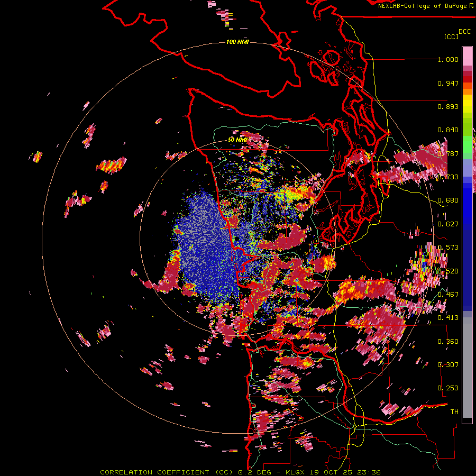Click the 0.733 legend value
The height and width of the screenshot is (476, 476).
tap(448, 177)
